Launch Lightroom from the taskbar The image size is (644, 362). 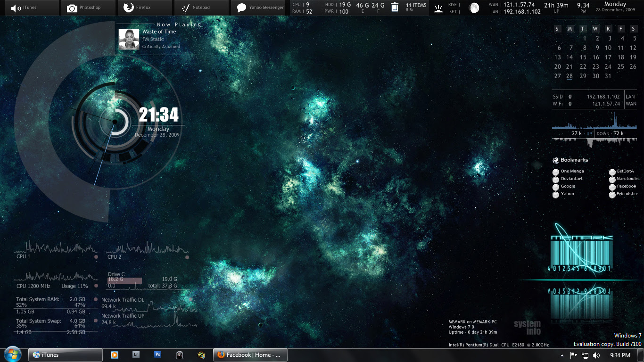[x=136, y=354]
